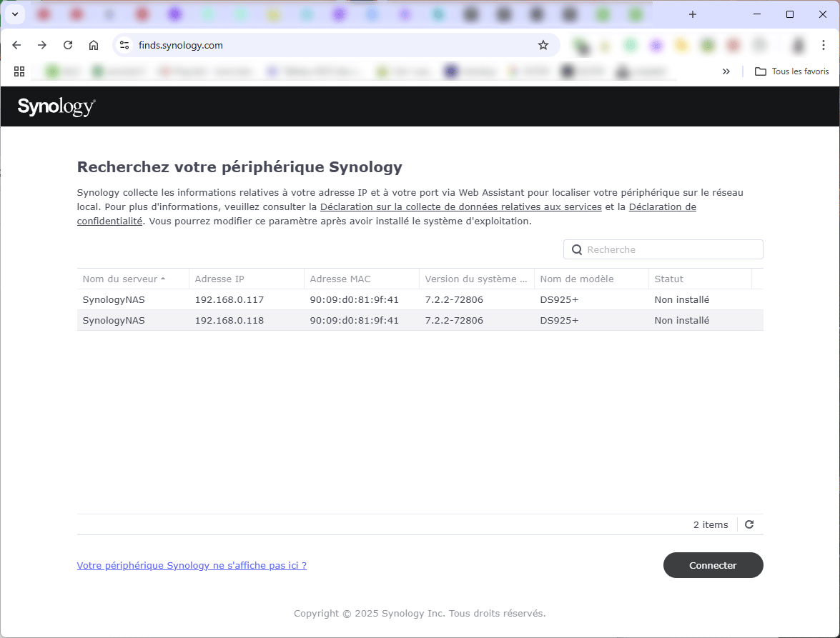This screenshot has width=840, height=638.
Task: Open a new browser tab
Action: (693, 14)
